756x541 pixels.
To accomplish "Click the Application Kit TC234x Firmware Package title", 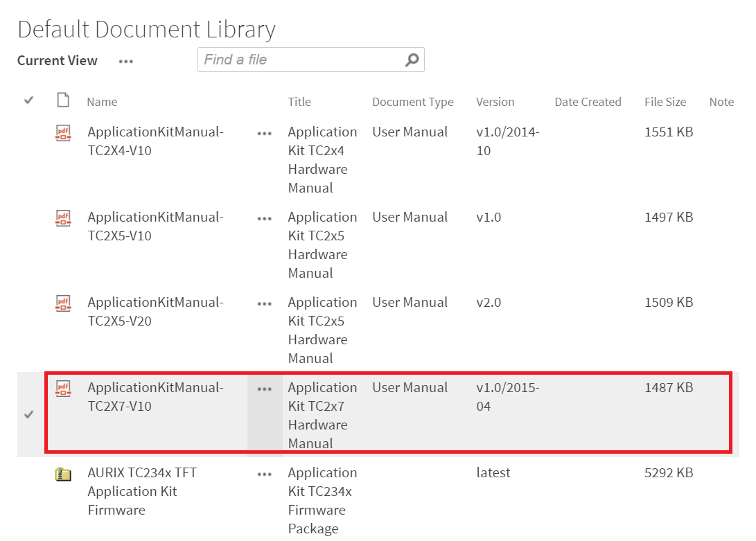I will [322, 501].
